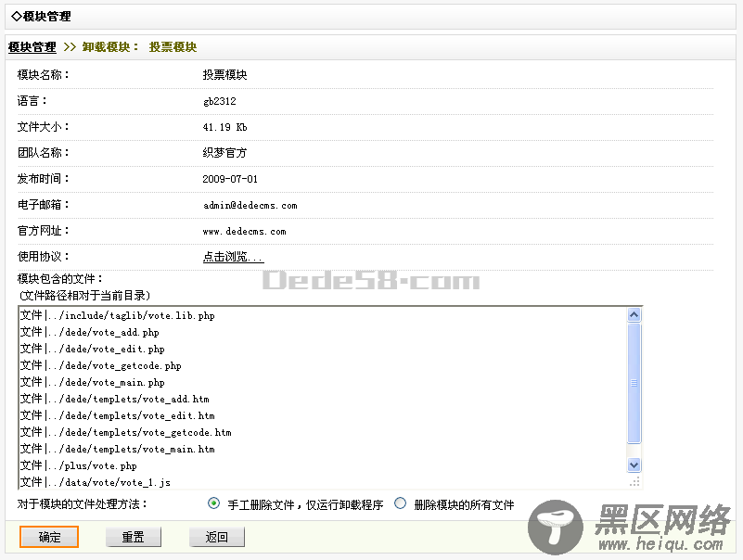Click line ../dede/templets/vote_getcode.htm in list
Viewport: 743px width, 560px height.
tap(125, 432)
